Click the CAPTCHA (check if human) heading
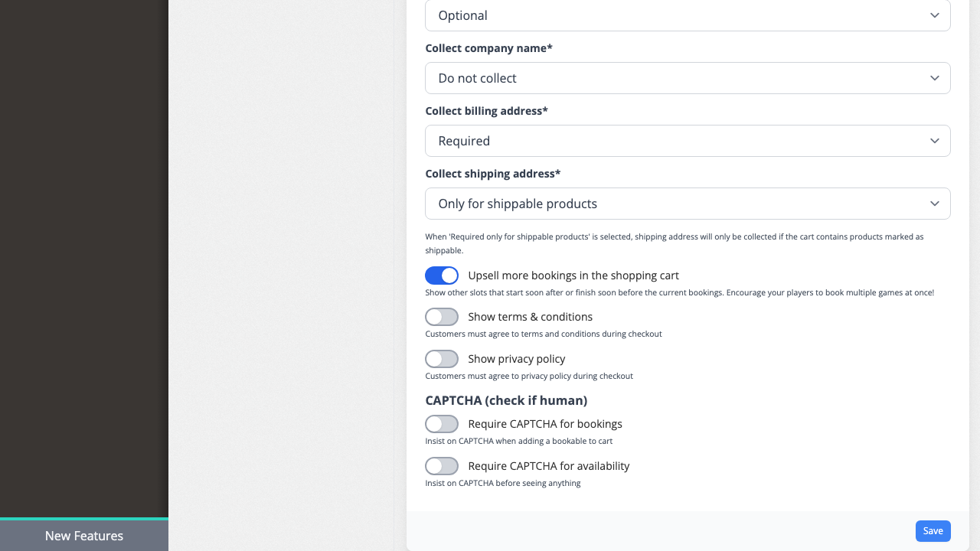 (x=507, y=400)
